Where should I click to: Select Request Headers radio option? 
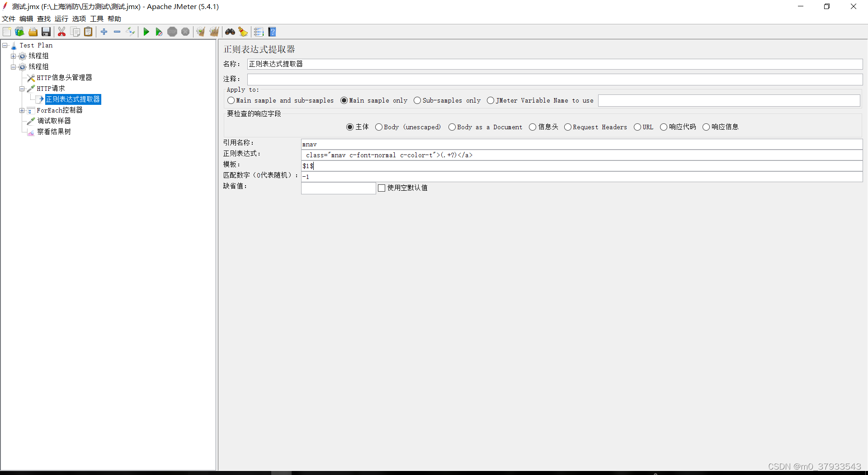(568, 127)
